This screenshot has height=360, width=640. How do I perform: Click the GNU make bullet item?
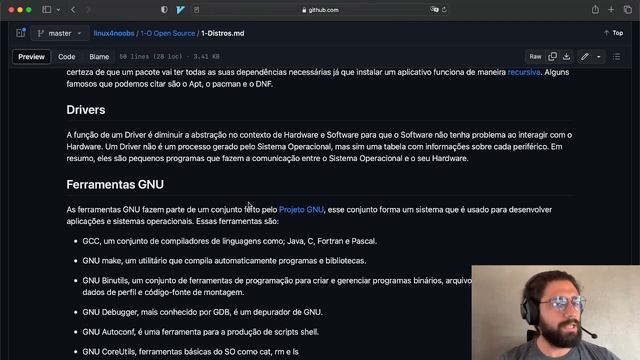224,261
